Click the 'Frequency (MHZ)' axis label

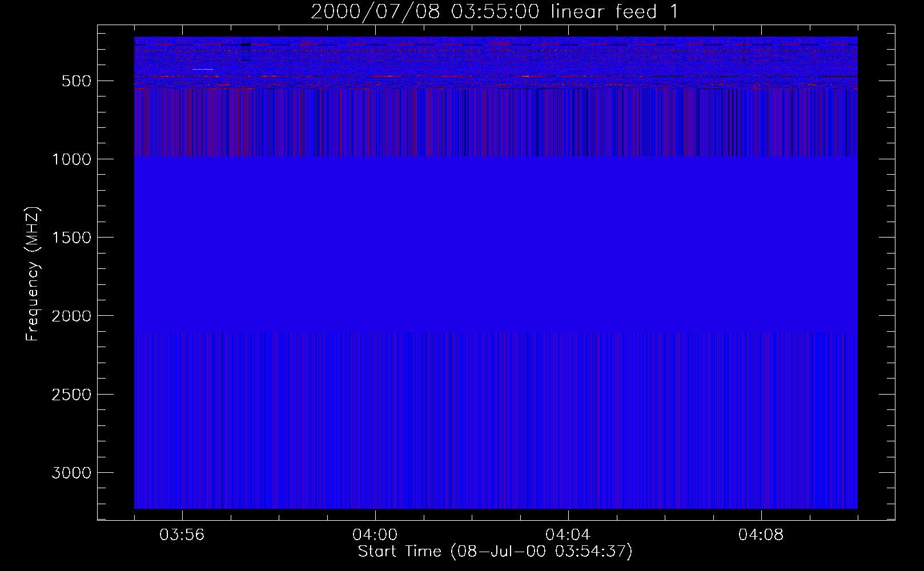[x=33, y=274]
